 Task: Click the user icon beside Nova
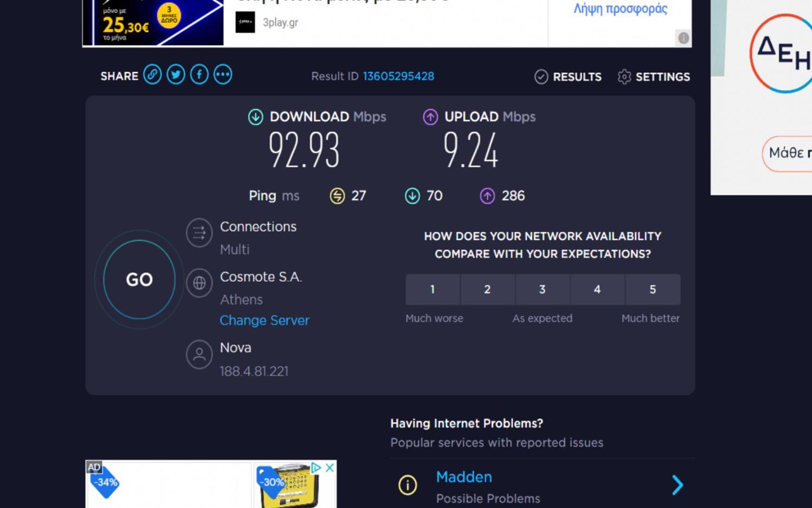tap(199, 355)
